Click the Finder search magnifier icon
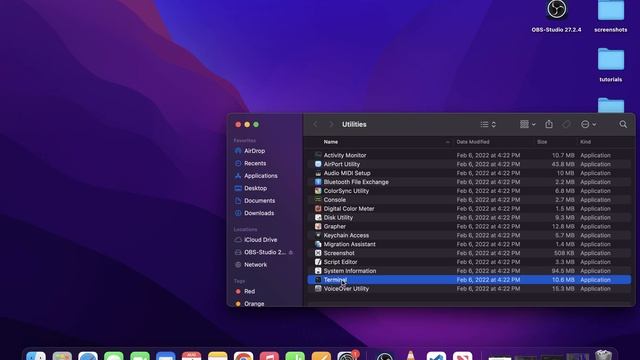 click(623, 124)
